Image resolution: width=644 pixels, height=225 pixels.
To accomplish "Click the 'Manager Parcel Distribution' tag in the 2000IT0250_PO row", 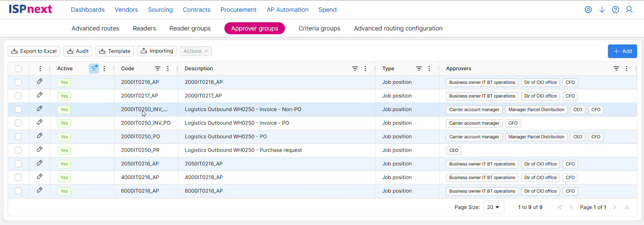I will click(536, 137).
